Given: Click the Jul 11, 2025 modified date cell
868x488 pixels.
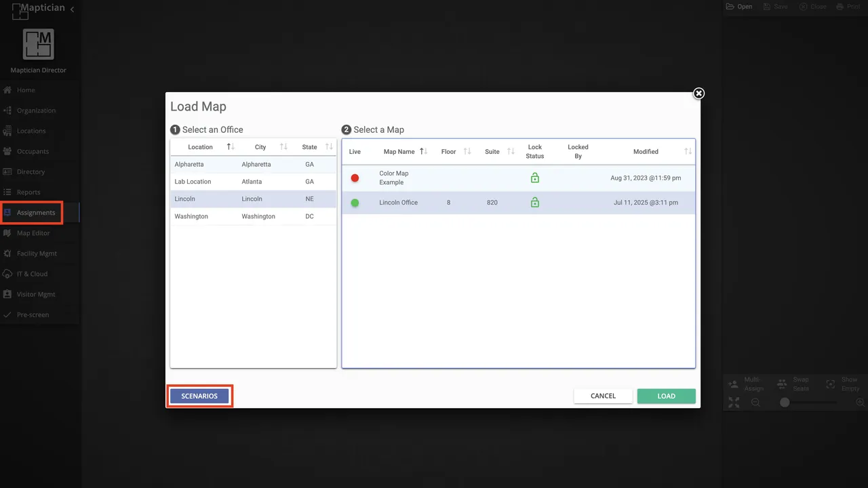Looking at the screenshot, I should [646, 203].
